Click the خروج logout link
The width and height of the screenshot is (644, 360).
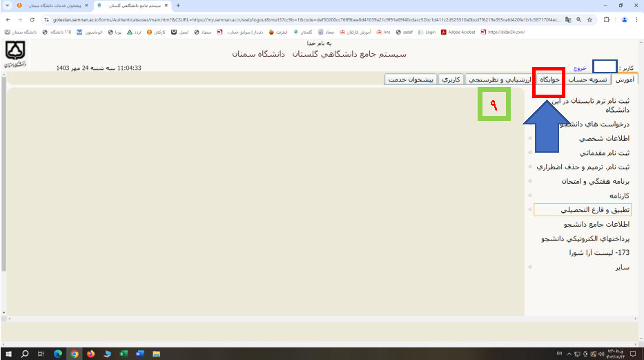click(579, 69)
